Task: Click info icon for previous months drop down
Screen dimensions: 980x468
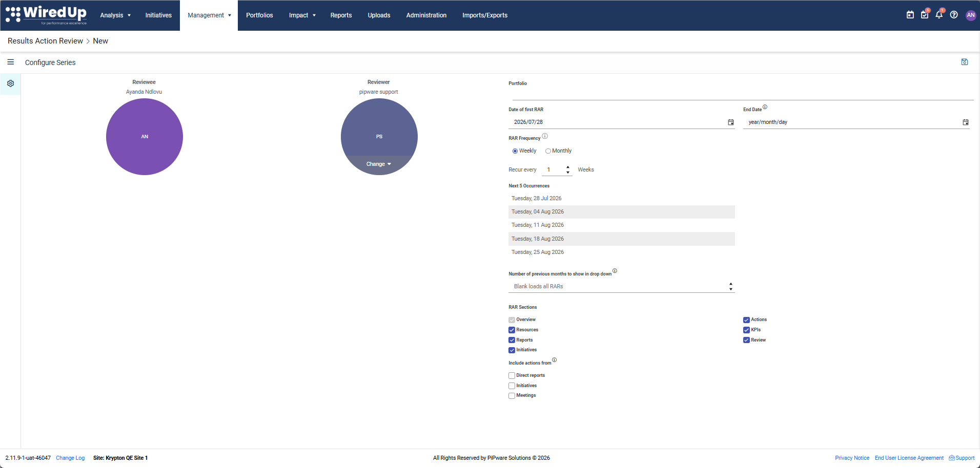Action: 615,271
